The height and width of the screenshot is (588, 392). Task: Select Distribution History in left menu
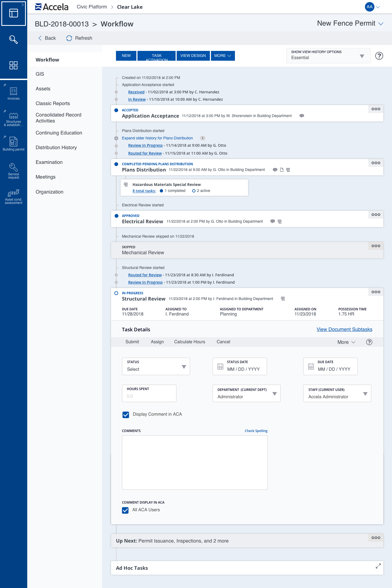[x=56, y=148]
